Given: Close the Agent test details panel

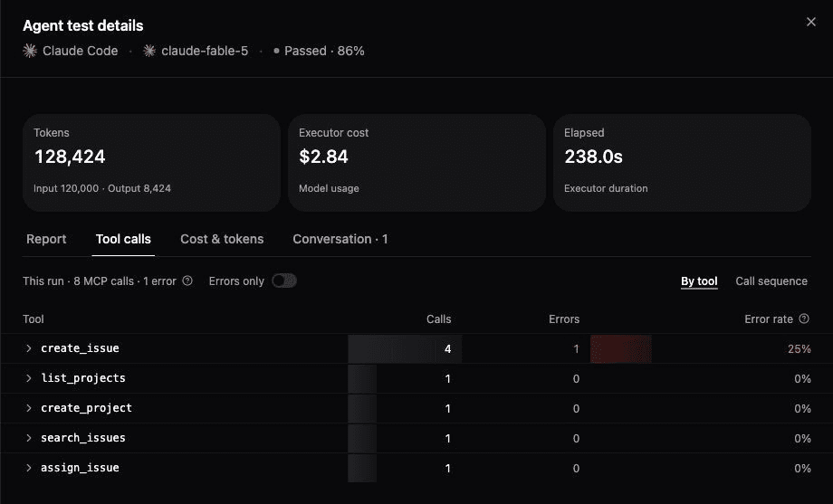Looking at the screenshot, I should (810, 22).
